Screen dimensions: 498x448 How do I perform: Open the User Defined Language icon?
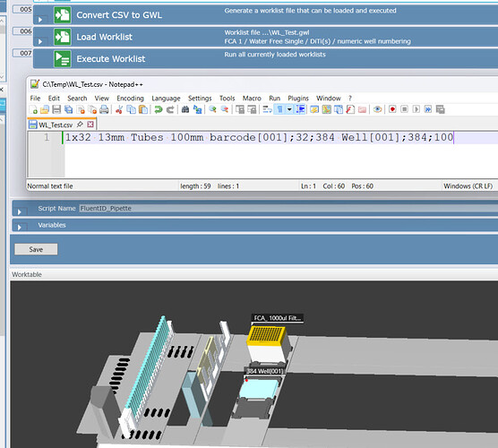[314, 109]
